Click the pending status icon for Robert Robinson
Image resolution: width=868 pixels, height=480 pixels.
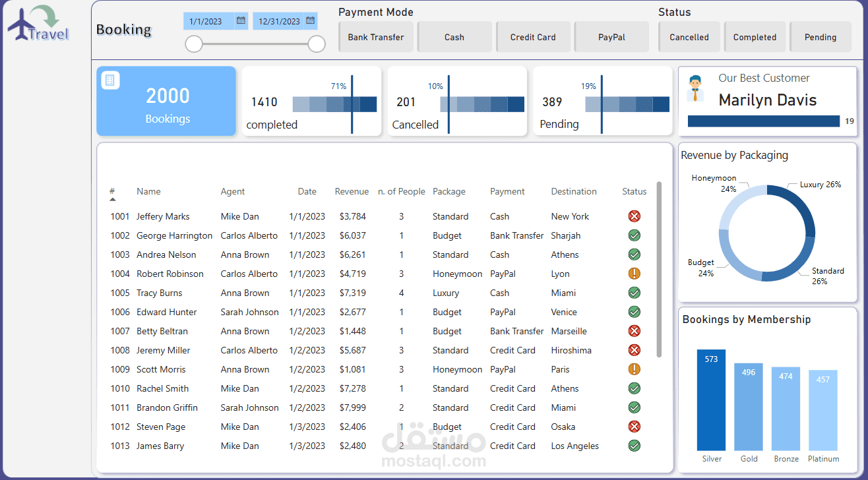[635, 274]
